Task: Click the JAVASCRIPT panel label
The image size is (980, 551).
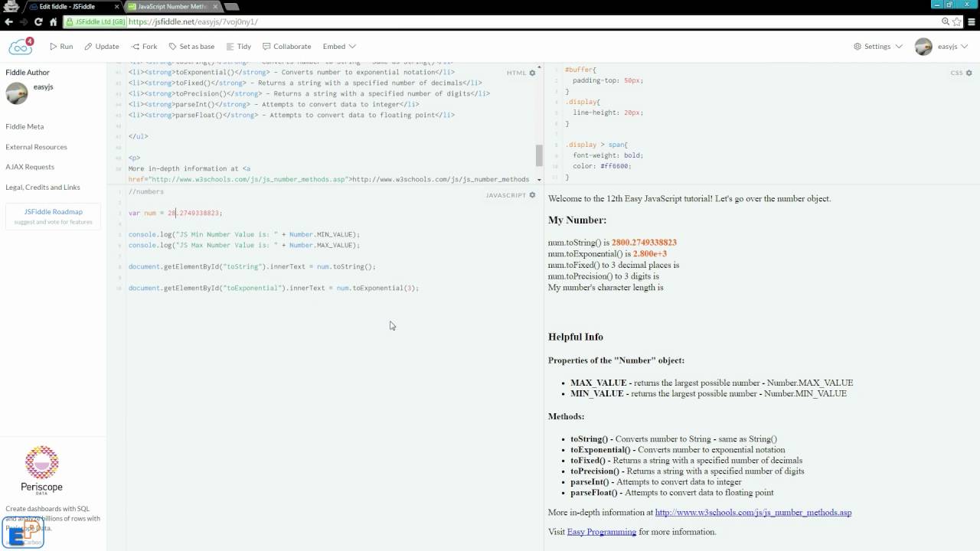Action: [x=506, y=195]
